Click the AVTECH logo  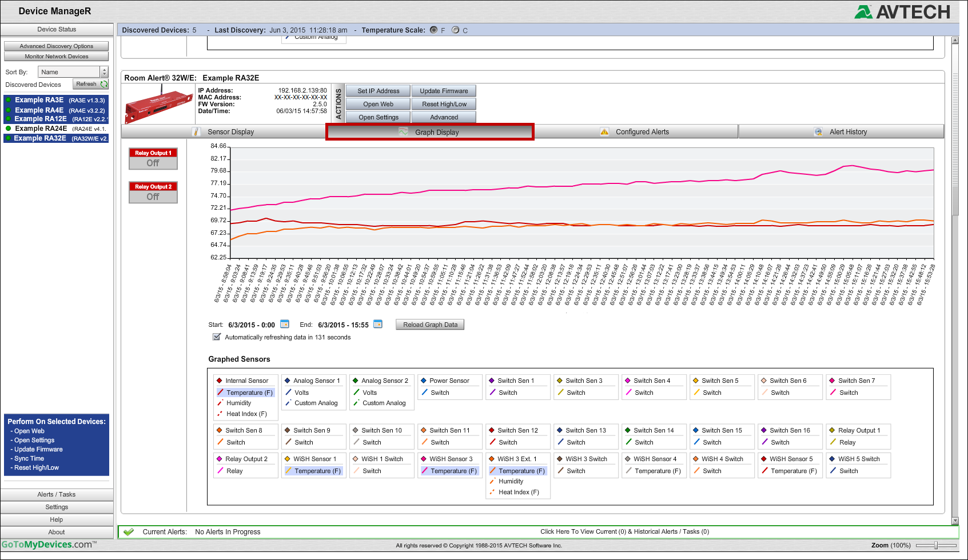click(902, 12)
